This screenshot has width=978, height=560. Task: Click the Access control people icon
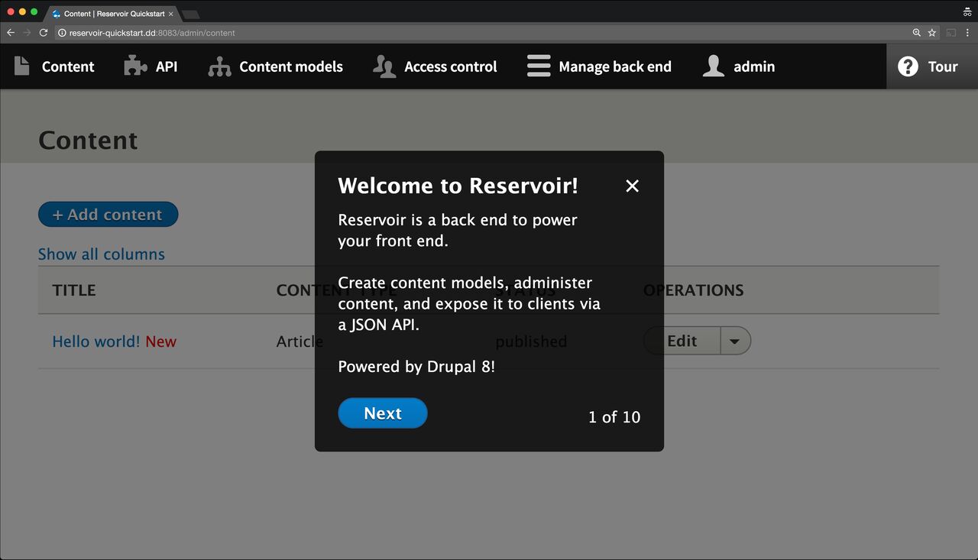pyautogui.click(x=384, y=66)
